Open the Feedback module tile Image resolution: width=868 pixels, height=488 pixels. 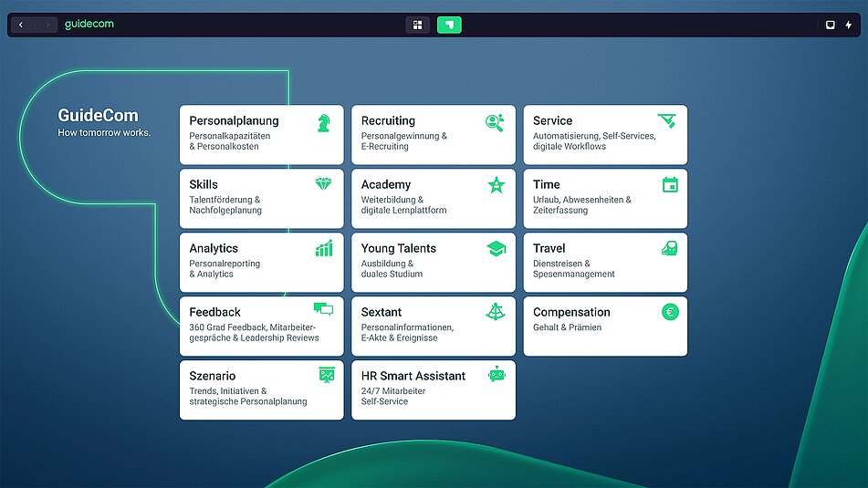tap(261, 327)
